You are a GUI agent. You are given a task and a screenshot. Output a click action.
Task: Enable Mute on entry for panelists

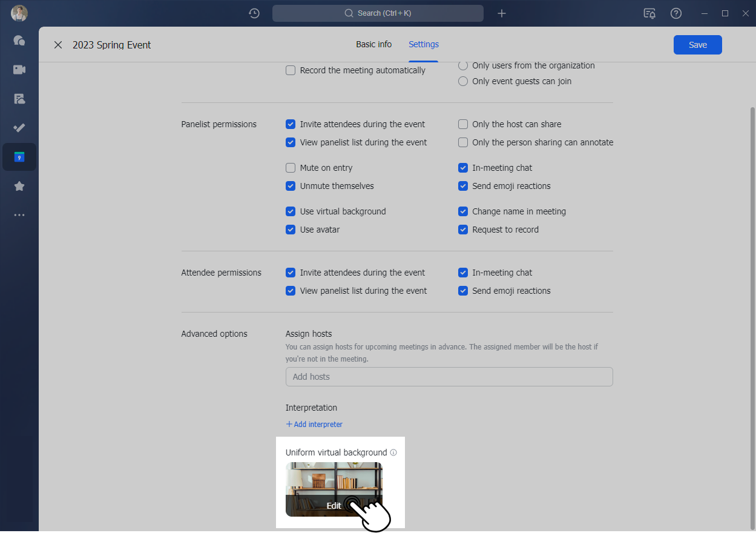[291, 168]
